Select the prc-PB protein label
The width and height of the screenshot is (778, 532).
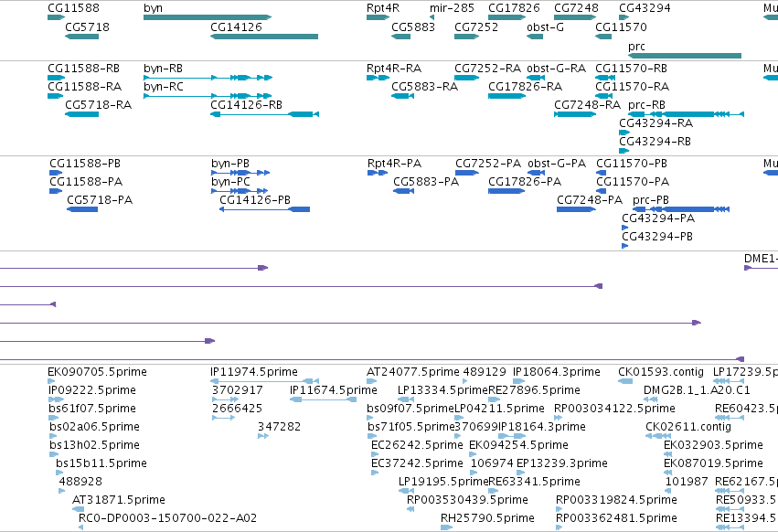coord(651,199)
